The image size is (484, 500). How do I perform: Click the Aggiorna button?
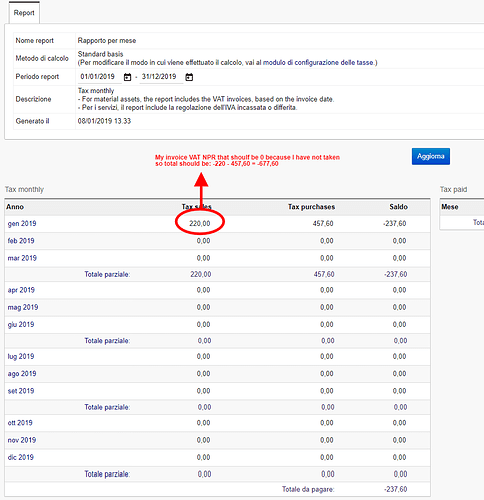[431, 156]
